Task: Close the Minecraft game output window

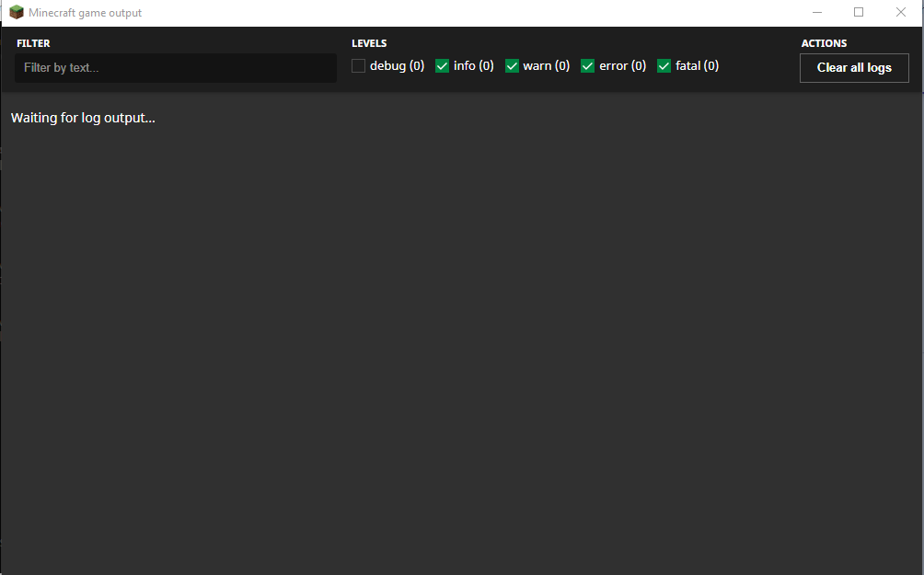Action: [x=900, y=12]
